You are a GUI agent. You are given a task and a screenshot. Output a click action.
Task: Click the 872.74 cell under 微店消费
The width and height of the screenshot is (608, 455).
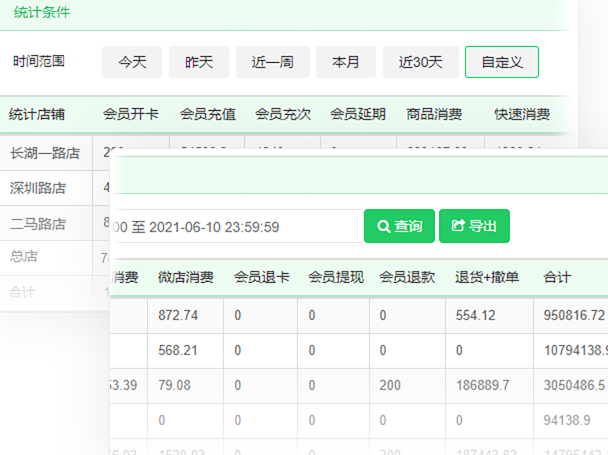(179, 315)
